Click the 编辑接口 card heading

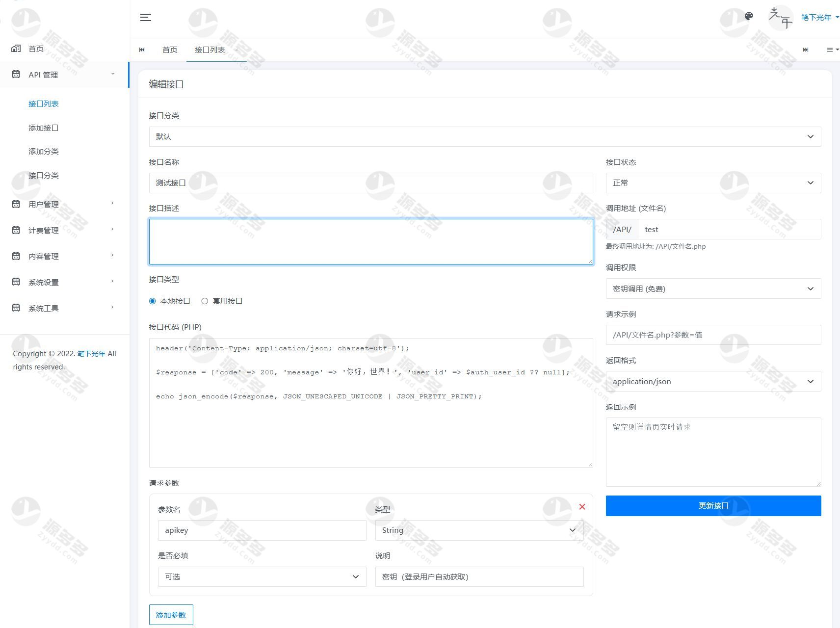click(x=166, y=84)
